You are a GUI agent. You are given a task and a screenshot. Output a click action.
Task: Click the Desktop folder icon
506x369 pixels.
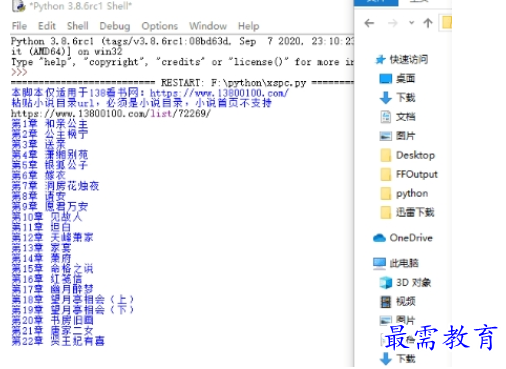[x=386, y=155]
